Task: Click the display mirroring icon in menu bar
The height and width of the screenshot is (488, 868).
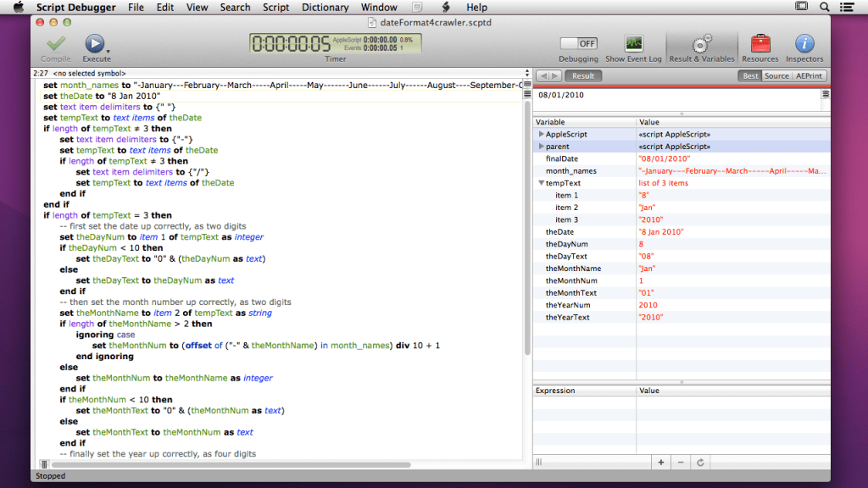Action: (801, 7)
